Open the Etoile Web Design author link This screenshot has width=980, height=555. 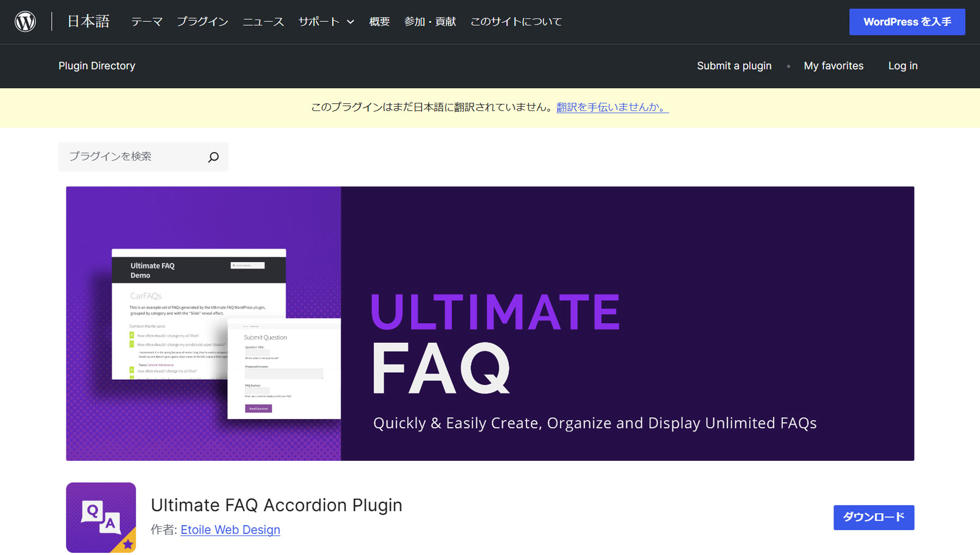coord(230,530)
